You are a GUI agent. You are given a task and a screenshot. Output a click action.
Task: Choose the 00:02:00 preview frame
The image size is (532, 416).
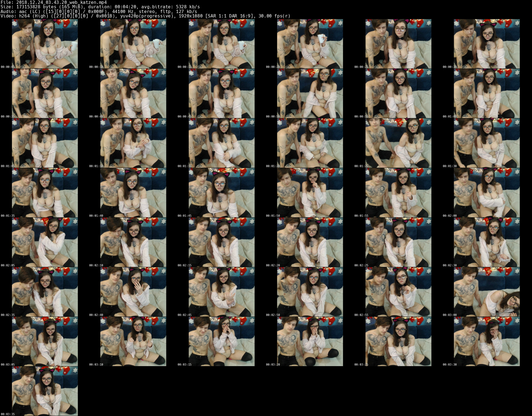pyautogui.click(x=487, y=193)
